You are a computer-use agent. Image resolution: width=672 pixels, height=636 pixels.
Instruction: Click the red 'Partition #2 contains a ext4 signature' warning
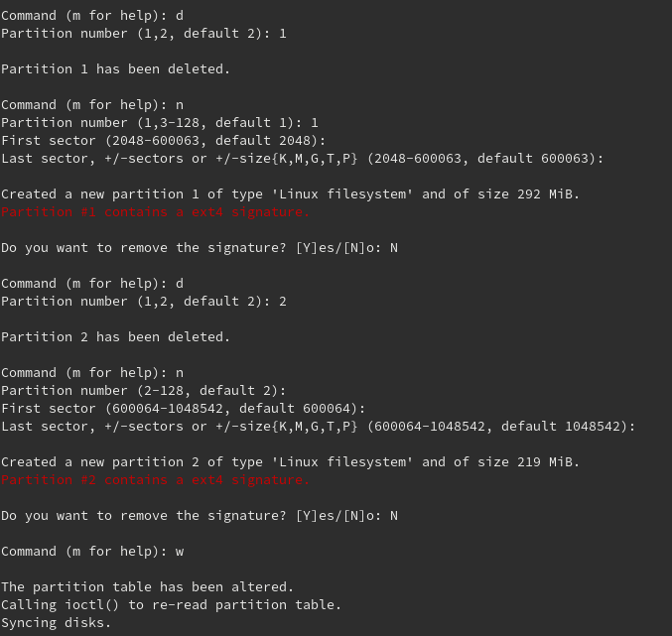click(155, 480)
